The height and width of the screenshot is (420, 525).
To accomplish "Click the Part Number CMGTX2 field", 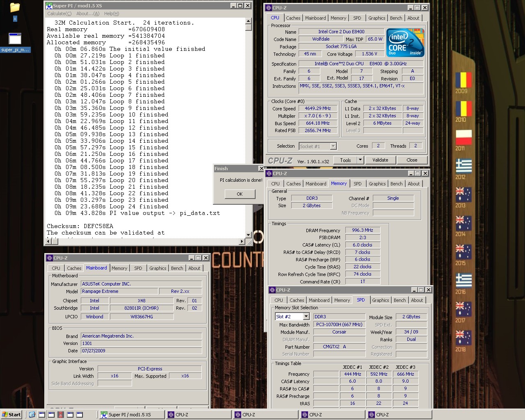I will tap(339, 347).
